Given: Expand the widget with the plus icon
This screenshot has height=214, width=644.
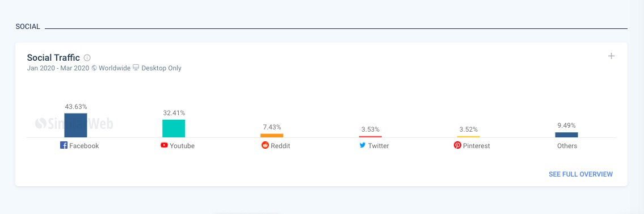Looking at the screenshot, I should pos(611,56).
